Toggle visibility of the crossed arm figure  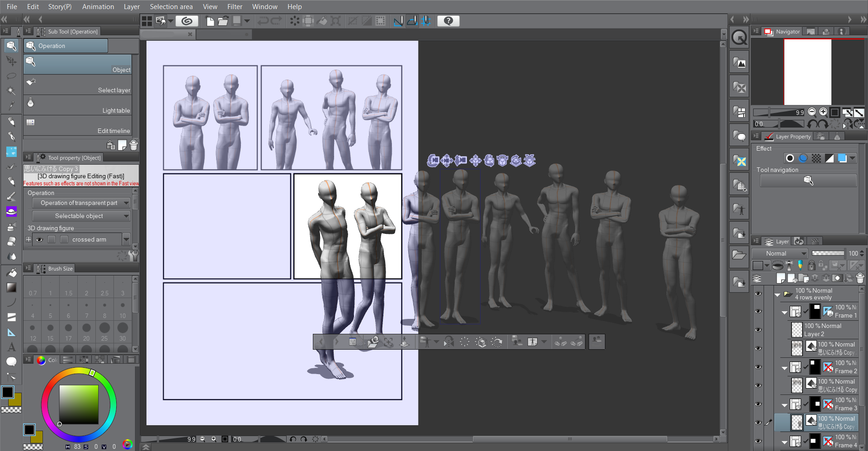coord(39,239)
